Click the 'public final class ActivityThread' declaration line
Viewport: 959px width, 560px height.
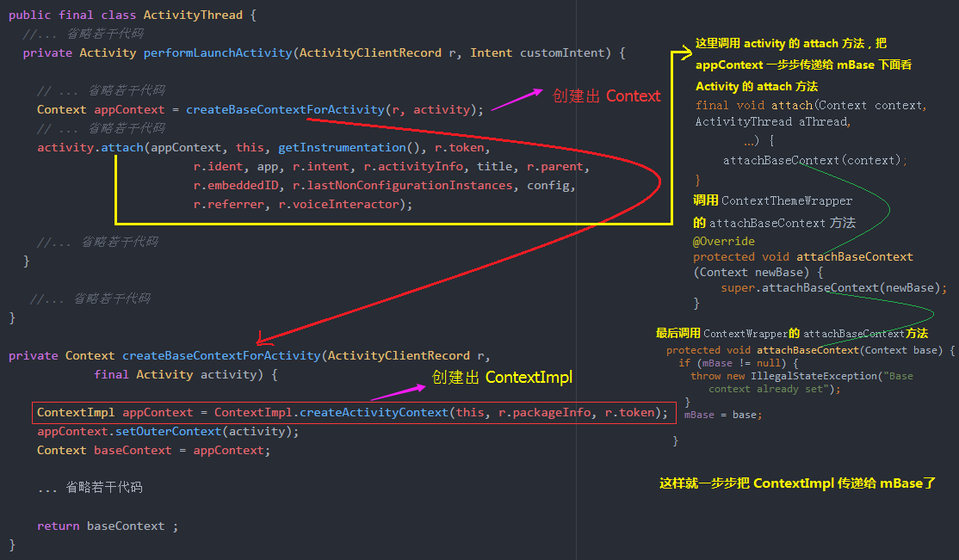pos(132,15)
